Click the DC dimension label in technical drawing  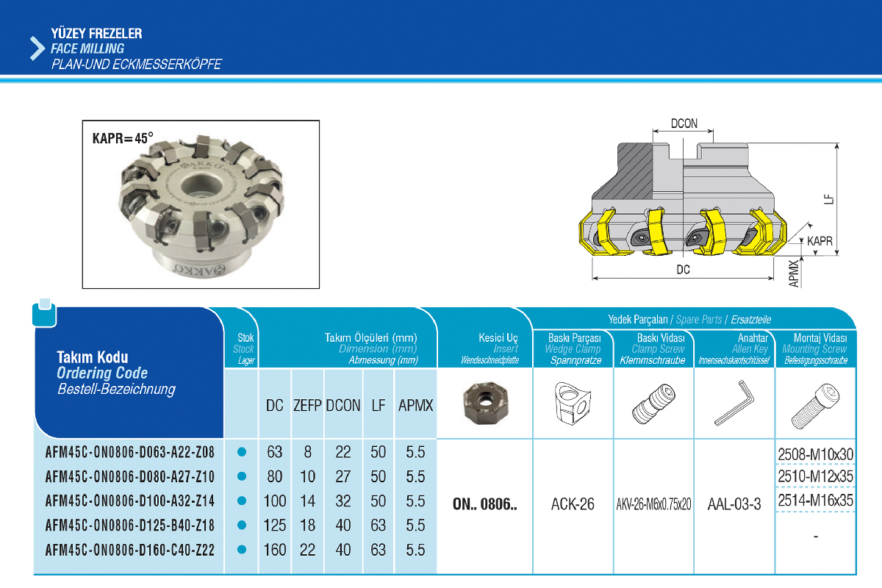pos(683,270)
